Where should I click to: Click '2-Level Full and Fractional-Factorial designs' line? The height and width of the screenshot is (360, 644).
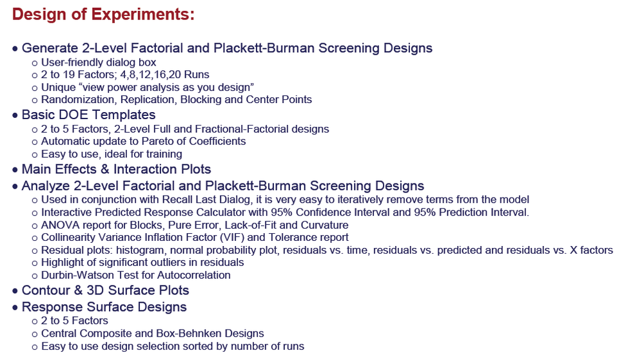[x=185, y=129]
